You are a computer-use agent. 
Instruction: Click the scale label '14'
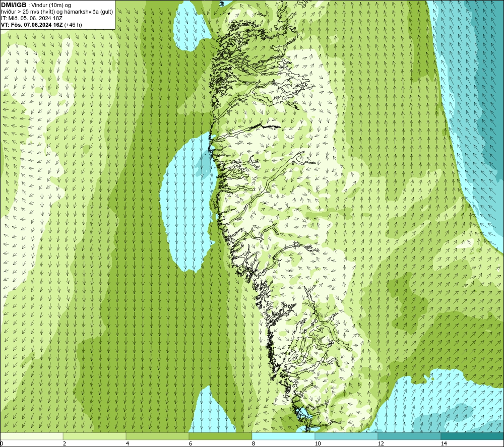coord(444,443)
